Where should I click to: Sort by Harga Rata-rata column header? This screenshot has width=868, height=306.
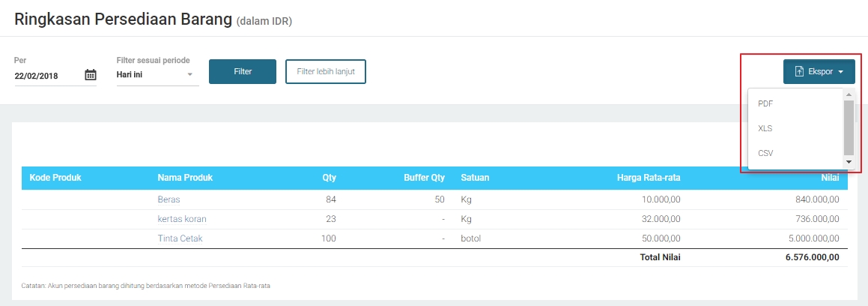tap(649, 178)
